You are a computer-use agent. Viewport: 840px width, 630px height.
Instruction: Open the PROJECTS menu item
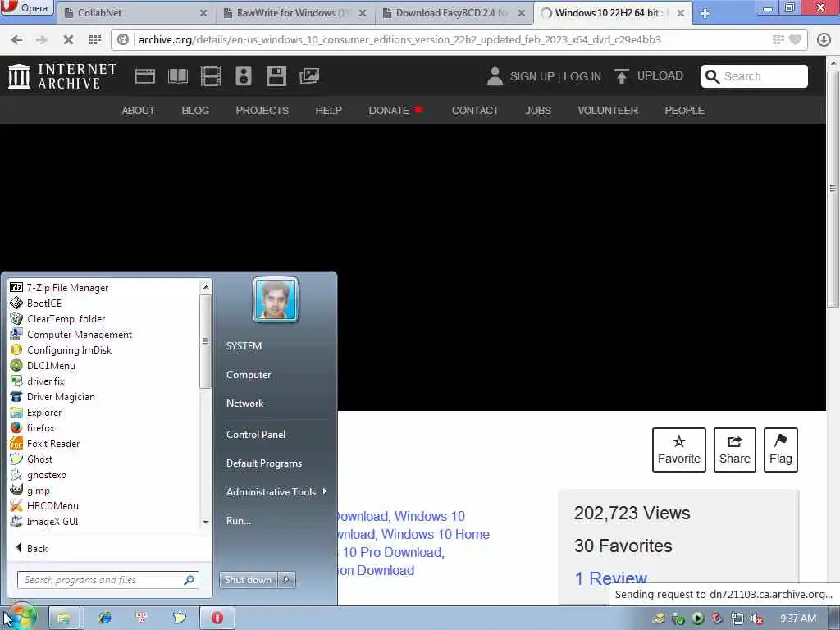tap(262, 111)
